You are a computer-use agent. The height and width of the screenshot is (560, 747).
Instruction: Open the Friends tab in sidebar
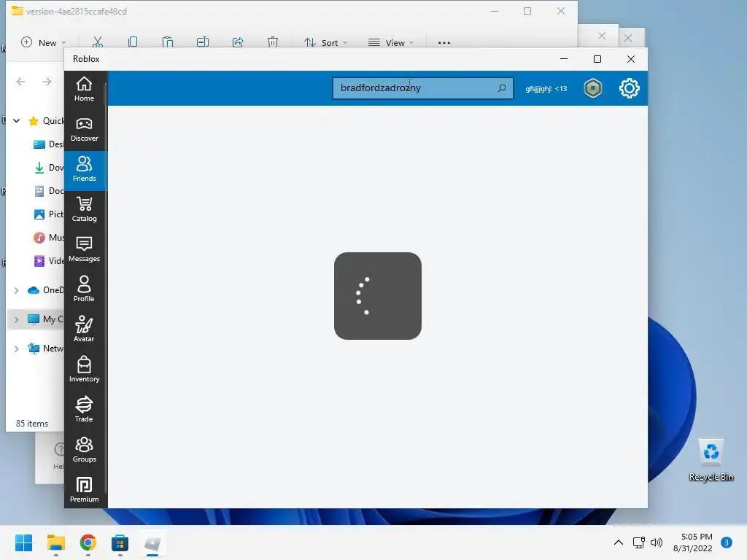[85, 169]
